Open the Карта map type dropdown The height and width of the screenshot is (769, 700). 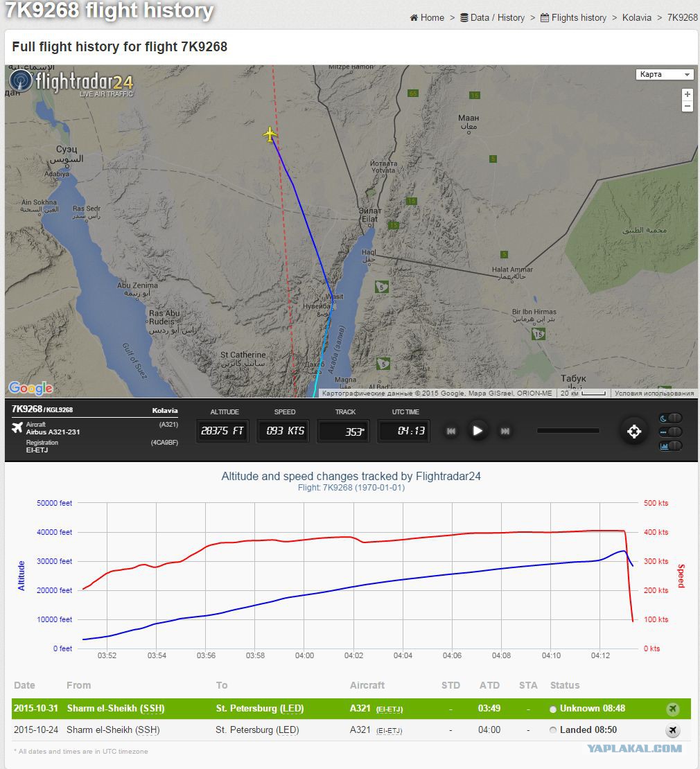(x=665, y=74)
